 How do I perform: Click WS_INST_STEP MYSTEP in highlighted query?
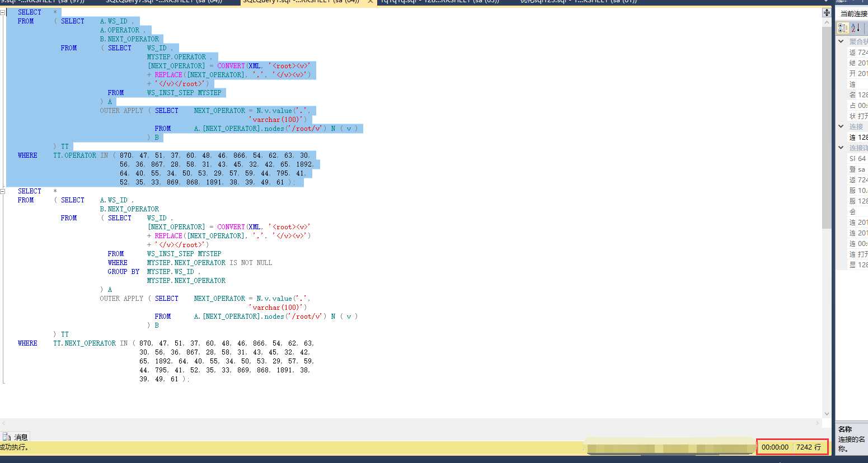184,93
